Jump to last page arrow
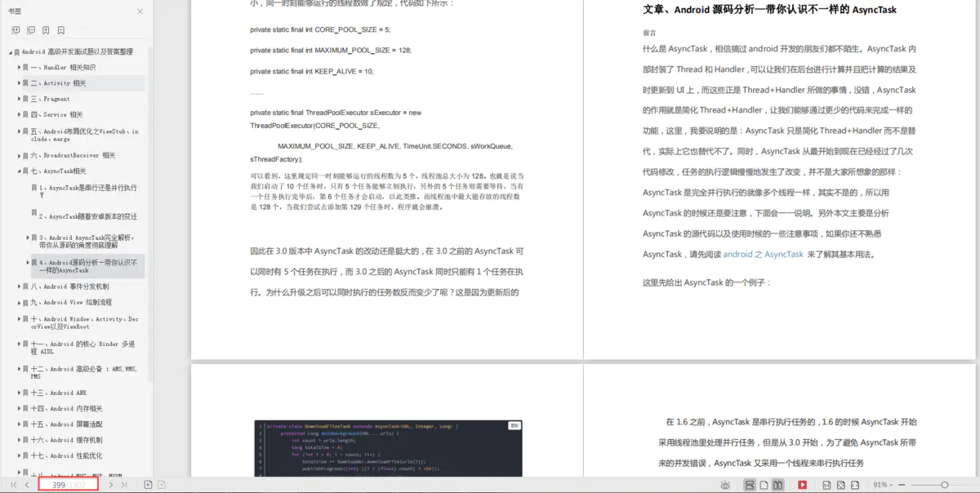The image size is (980, 493). 124,485
